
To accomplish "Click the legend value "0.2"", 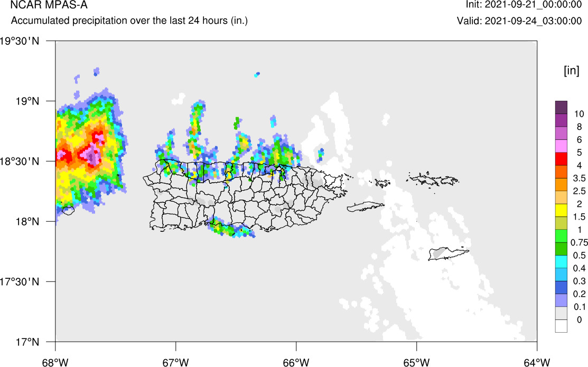I will (x=580, y=294).
